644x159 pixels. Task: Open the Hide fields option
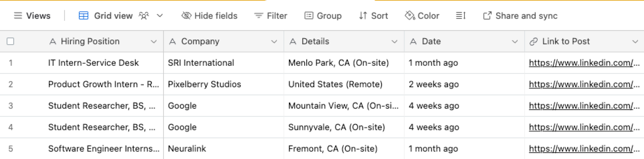click(x=210, y=16)
